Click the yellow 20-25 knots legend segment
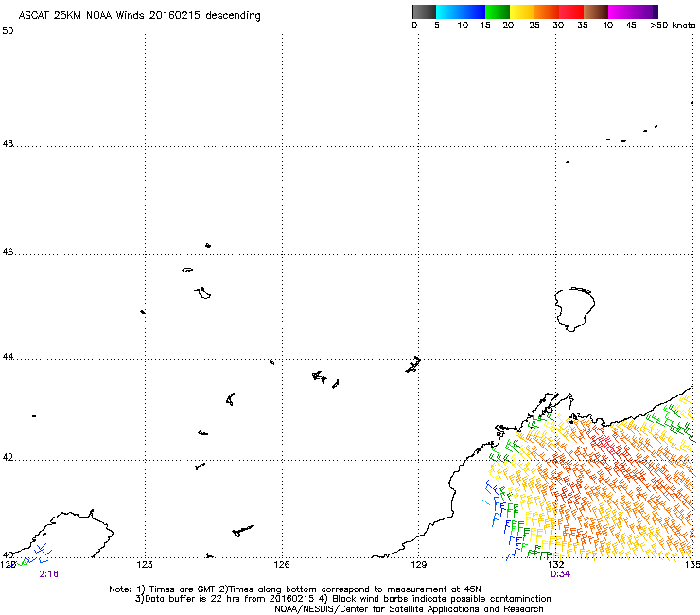 point(522,11)
